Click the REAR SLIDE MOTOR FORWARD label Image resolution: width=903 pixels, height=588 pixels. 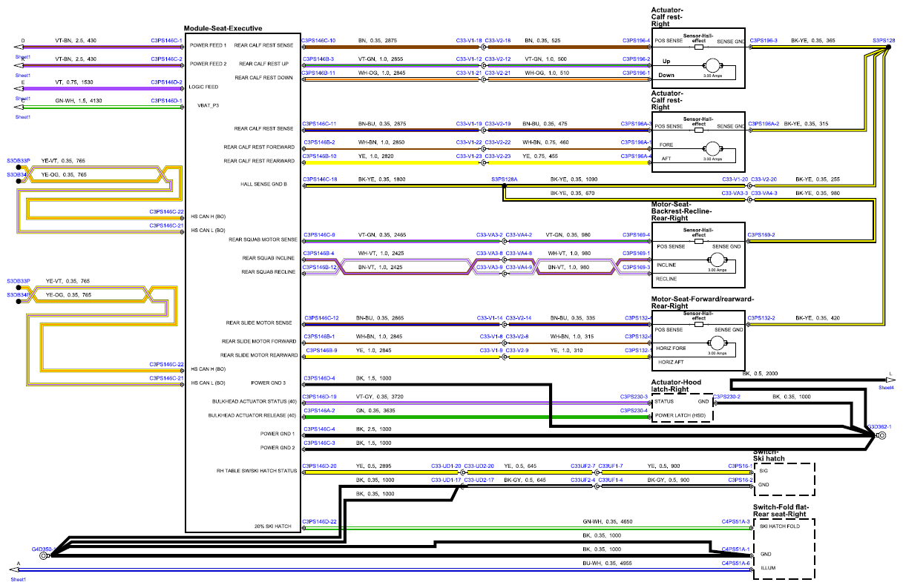point(259,342)
